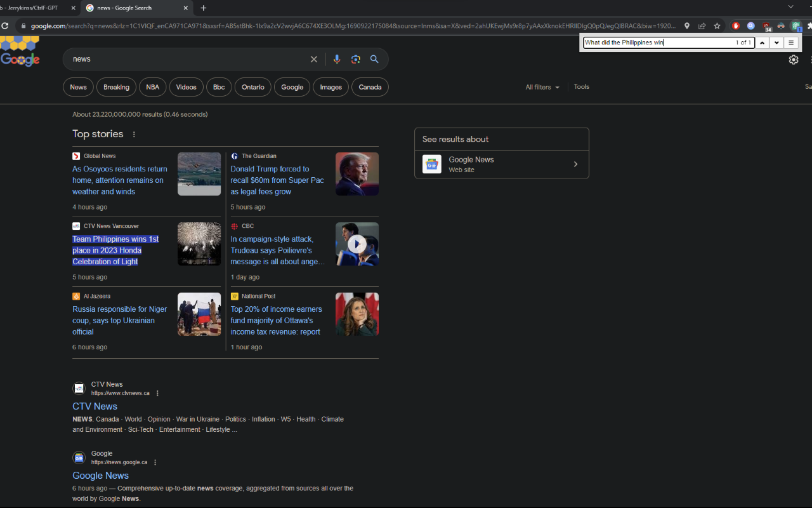Open Google search settings gear
This screenshot has width=812, height=508.
click(794, 60)
